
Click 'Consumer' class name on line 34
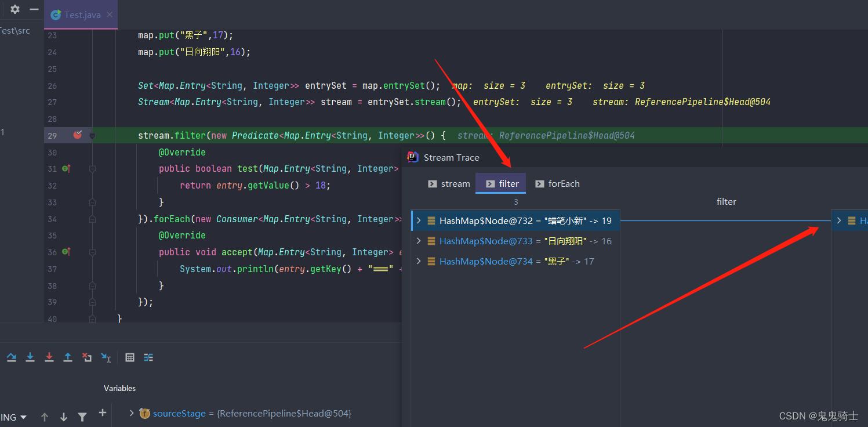coord(237,219)
